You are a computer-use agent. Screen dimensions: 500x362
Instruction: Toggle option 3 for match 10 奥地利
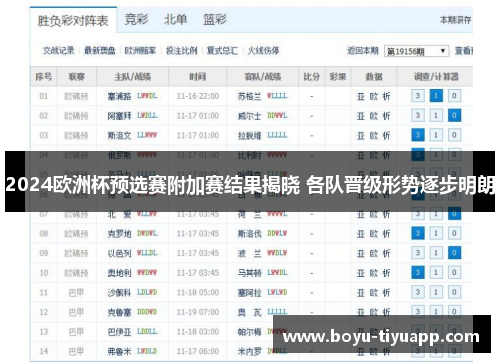tap(418, 273)
